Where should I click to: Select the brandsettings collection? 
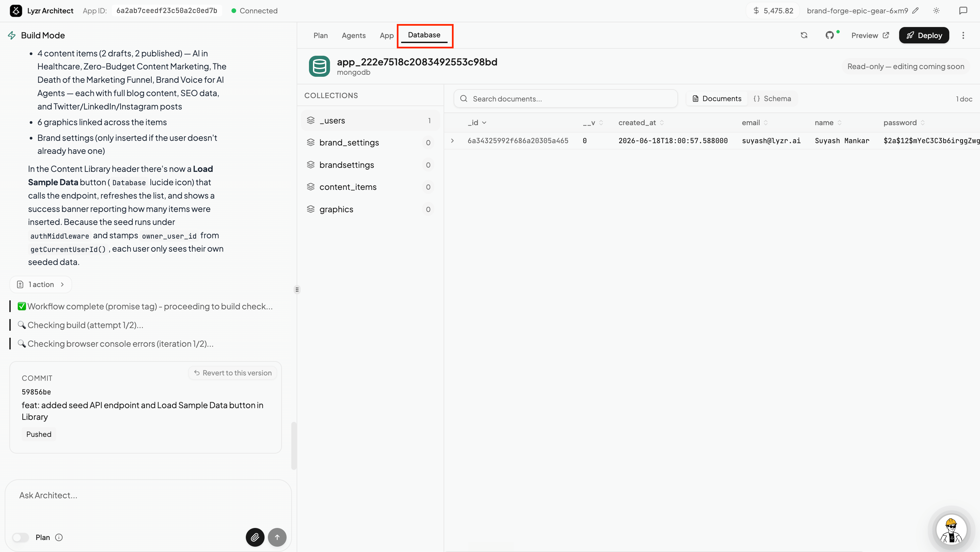pyautogui.click(x=370, y=165)
